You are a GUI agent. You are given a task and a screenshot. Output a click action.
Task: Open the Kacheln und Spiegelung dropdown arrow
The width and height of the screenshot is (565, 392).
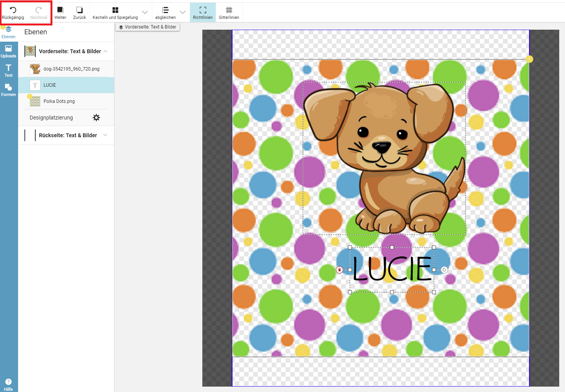pyautogui.click(x=145, y=12)
